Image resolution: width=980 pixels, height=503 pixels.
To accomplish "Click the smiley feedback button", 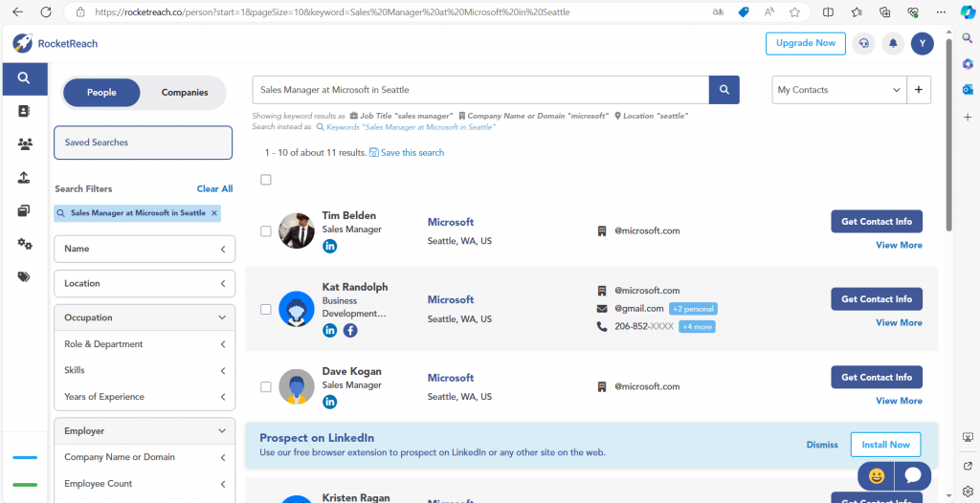I will pos(877,476).
